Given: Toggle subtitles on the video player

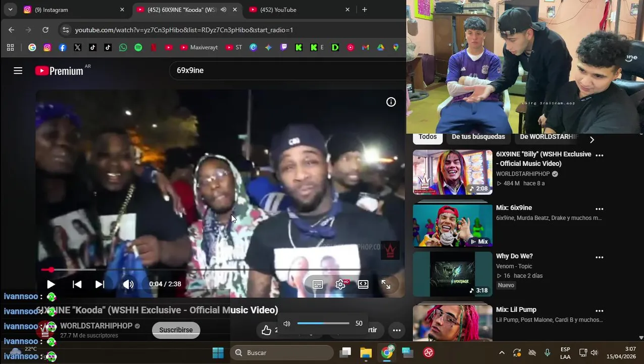Looking at the screenshot, I should (x=318, y=285).
